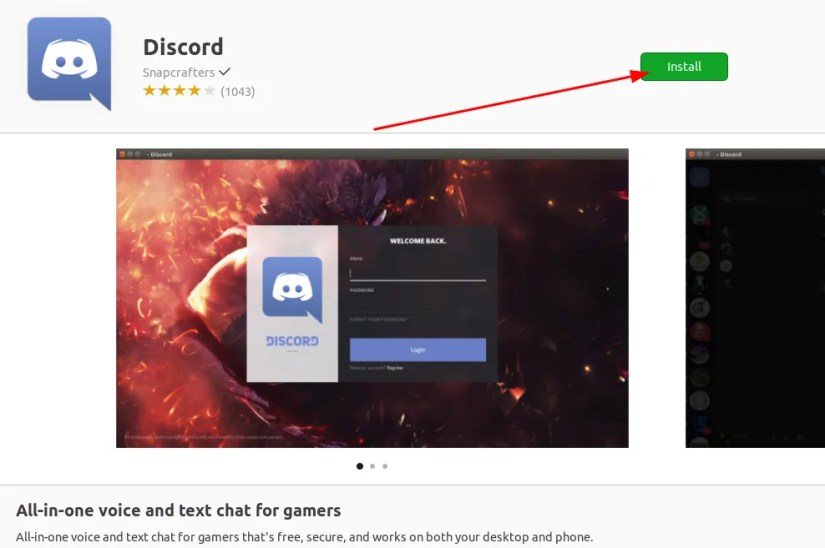Click the Discord app logo icon
This screenshot has height=548, width=825.
[69, 64]
